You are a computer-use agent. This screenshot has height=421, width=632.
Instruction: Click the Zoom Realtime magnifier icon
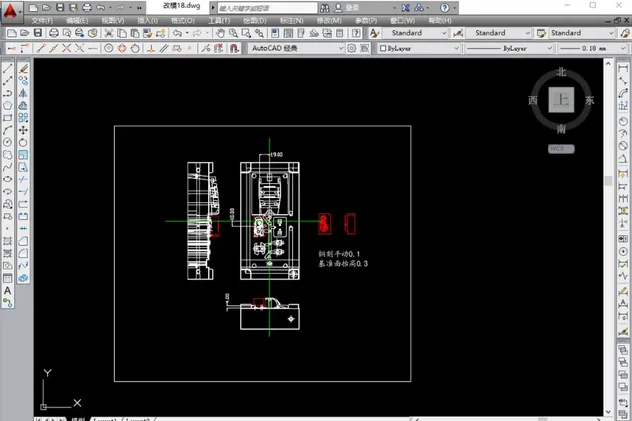pos(233,33)
